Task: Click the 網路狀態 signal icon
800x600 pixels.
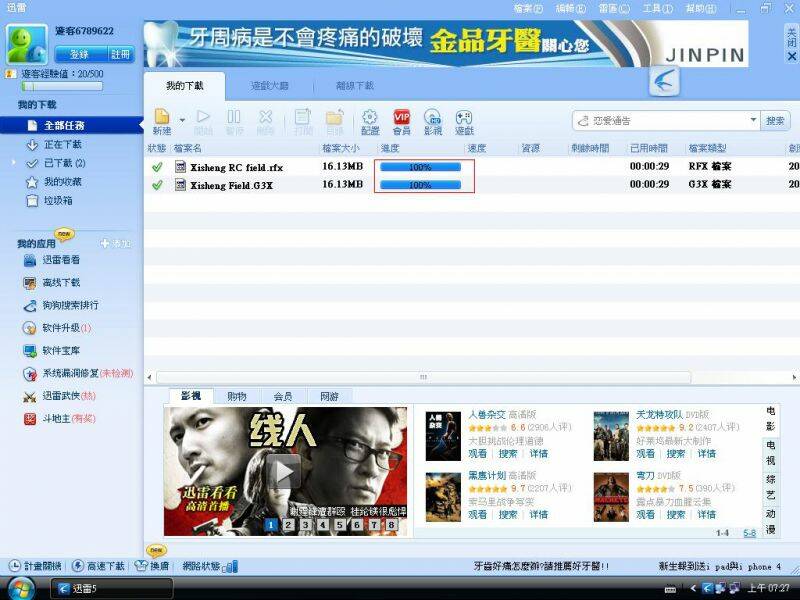Action: coord(230,566)
